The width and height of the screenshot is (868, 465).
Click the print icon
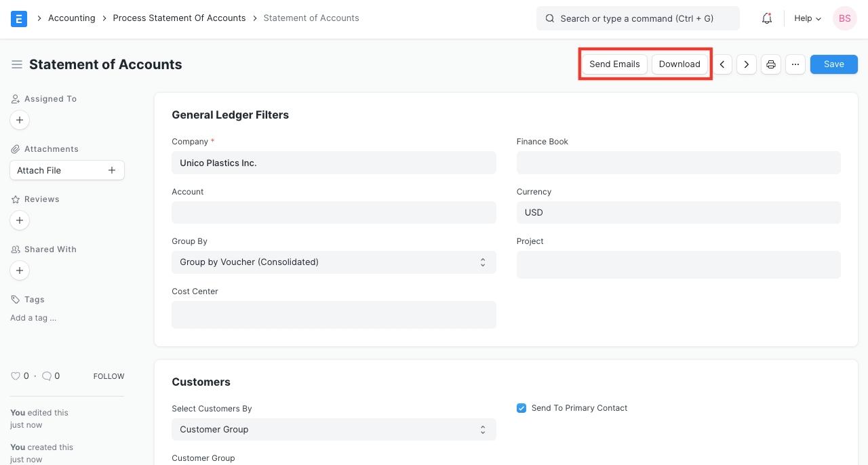(x=771, y=64)
